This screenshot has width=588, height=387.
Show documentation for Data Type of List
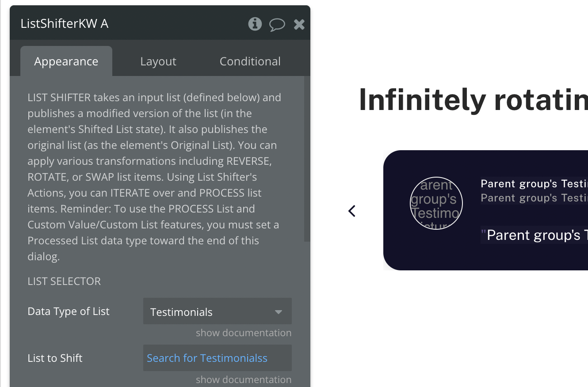coord(244,333)
